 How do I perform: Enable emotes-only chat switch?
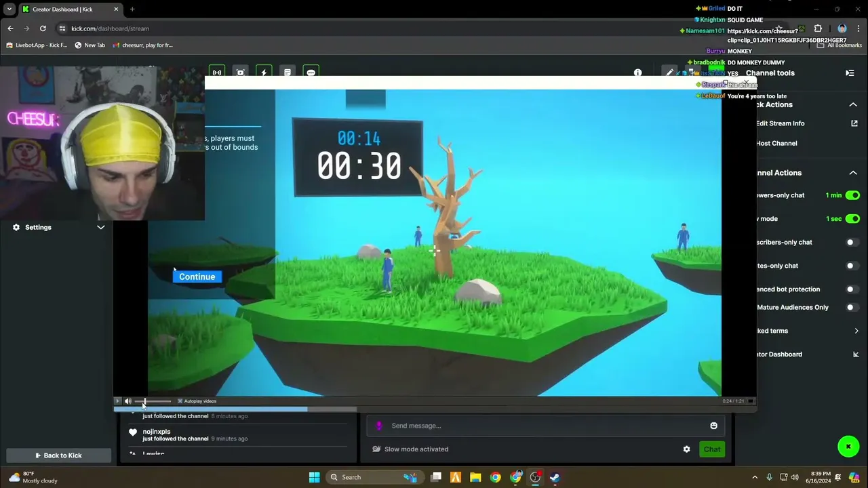click(x=852, y=266)
